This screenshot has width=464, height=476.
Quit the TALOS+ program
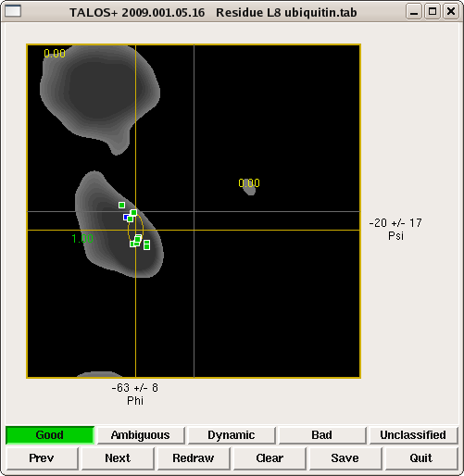[421, 458]
